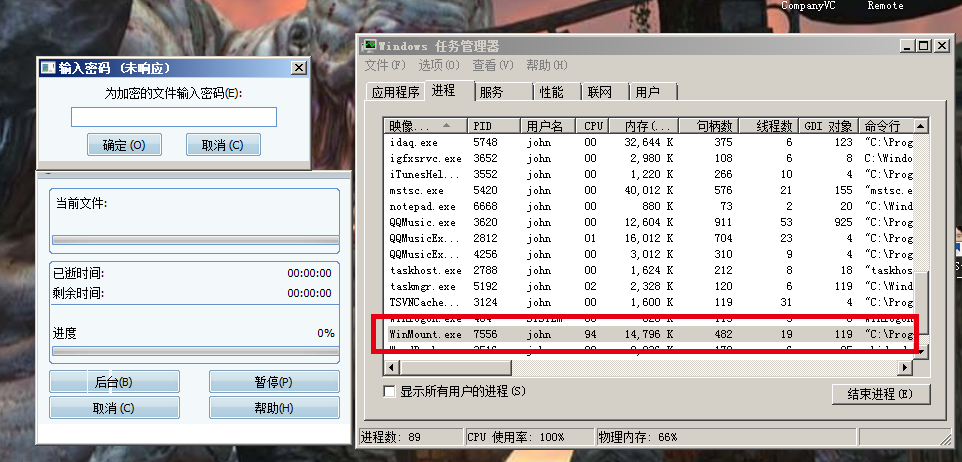962x462 pixels.
Task: Select the iTunesHel... process row
Action: pyautogui.click(x=649, y=174)
